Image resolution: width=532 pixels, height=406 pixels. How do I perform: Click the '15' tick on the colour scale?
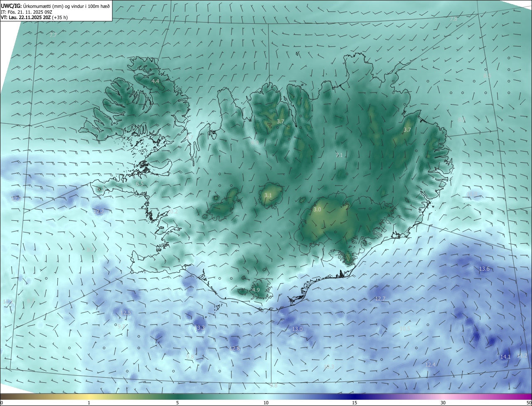[x=355, y=403]
